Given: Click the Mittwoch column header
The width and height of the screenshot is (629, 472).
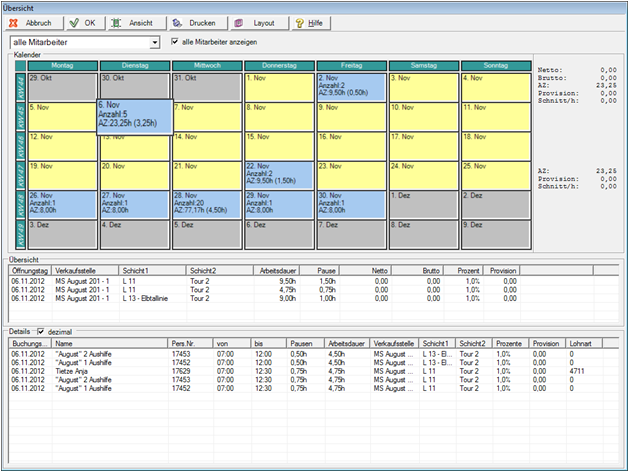Looking at the screenshot, I should point(207,65).
